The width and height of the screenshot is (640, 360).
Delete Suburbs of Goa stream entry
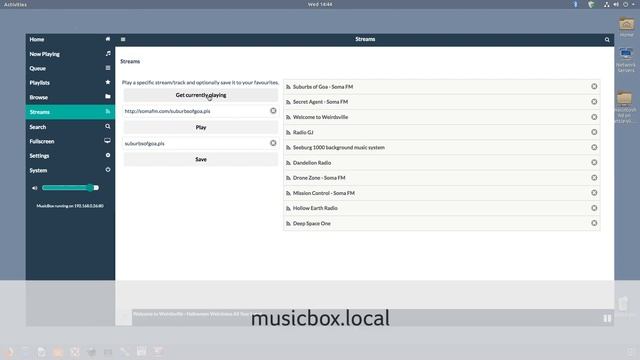(594, 87)
